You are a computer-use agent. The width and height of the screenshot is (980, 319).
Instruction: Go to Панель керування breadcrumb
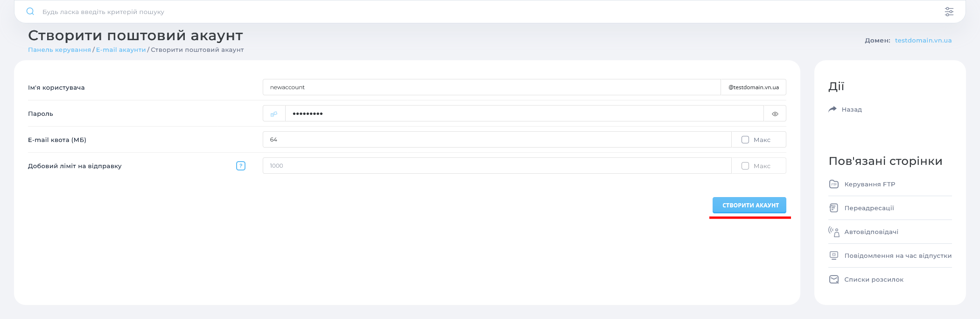click(59, 50)
